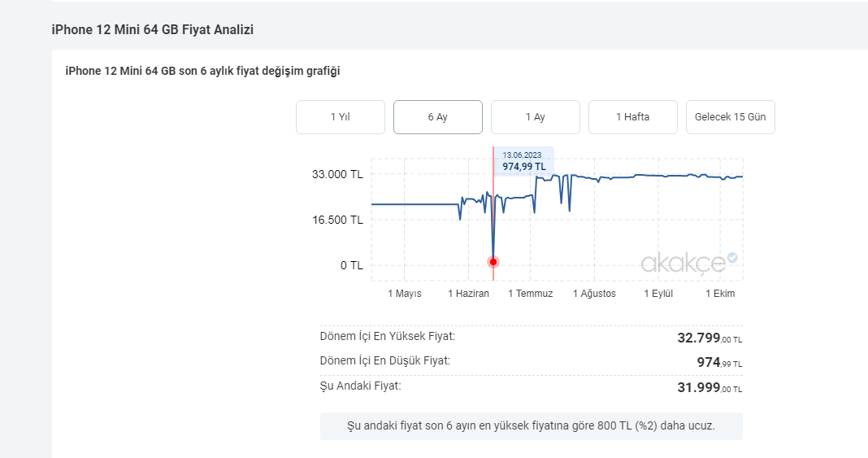
Task: Click the Dönem İçi En Düşük Fiyat label
Action: click(x=384, y=360)
